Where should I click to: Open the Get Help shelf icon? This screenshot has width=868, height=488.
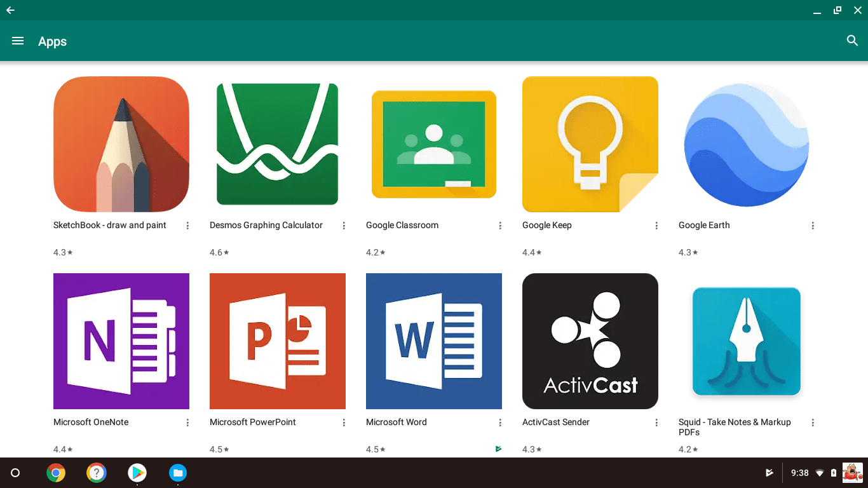click(x=97, y=473)
